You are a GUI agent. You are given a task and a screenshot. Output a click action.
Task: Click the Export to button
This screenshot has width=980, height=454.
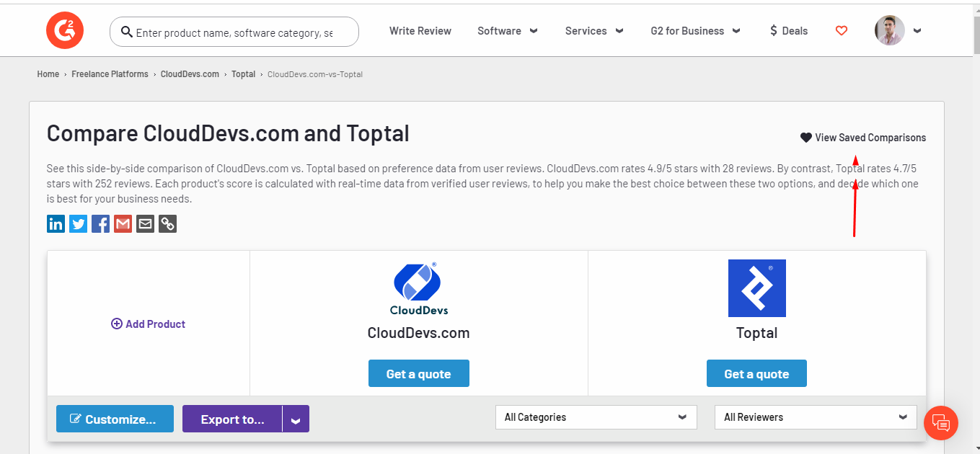[232, 419]
